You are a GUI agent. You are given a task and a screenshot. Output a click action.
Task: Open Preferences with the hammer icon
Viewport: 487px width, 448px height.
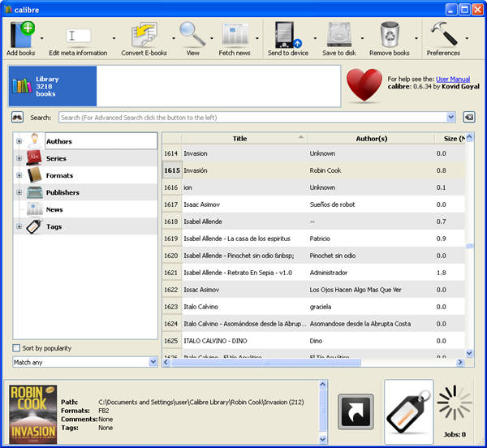tap(443, 36)
